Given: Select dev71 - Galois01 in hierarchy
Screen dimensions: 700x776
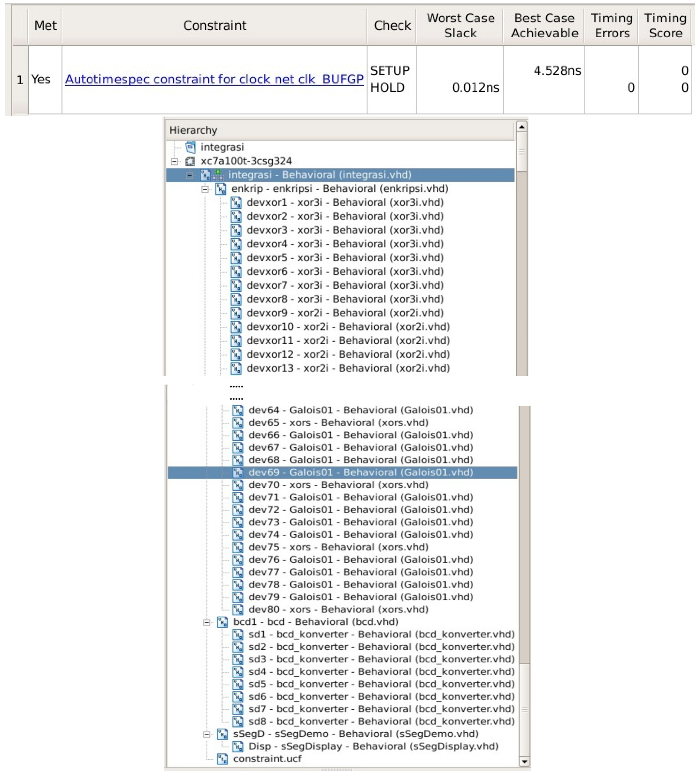Looking at the screenshot, I should click(x=361, y=497).
